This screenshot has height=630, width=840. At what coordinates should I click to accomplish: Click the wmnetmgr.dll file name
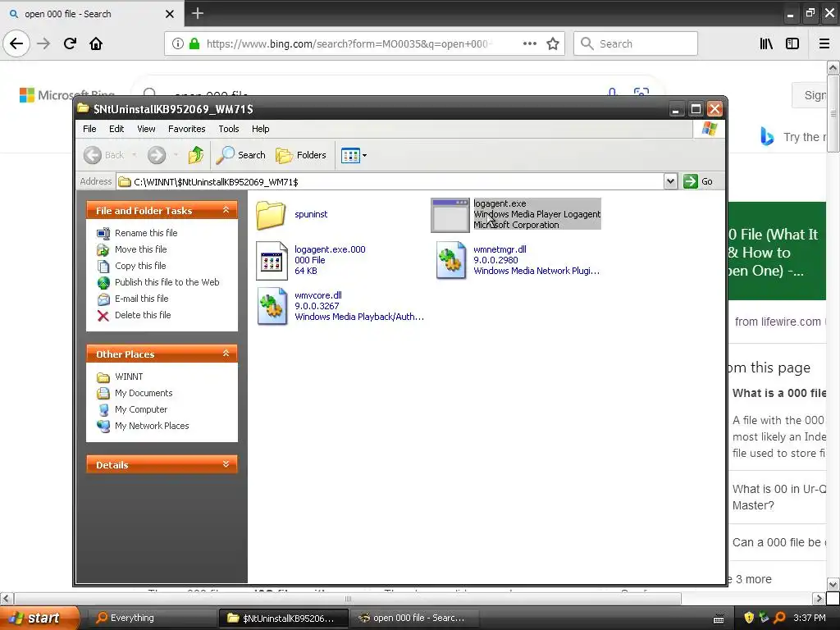click(x=500, y=249)
